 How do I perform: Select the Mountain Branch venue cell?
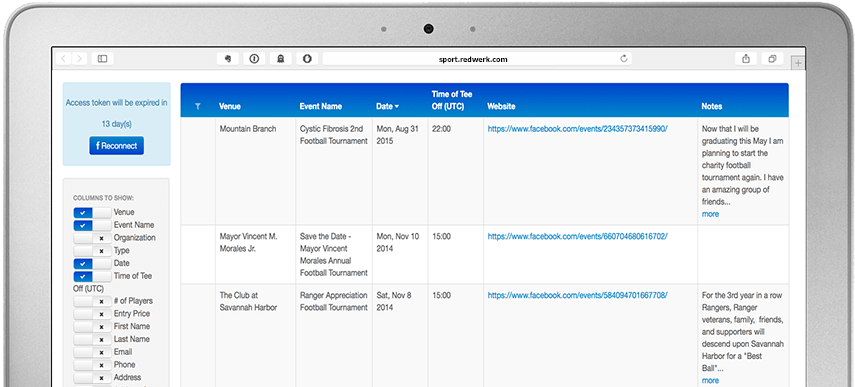click(x=256, y=171)
